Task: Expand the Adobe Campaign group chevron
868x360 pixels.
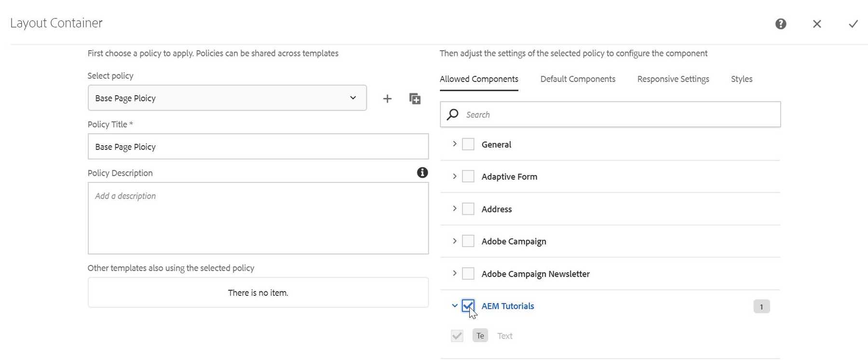Action: pos(454,241)
